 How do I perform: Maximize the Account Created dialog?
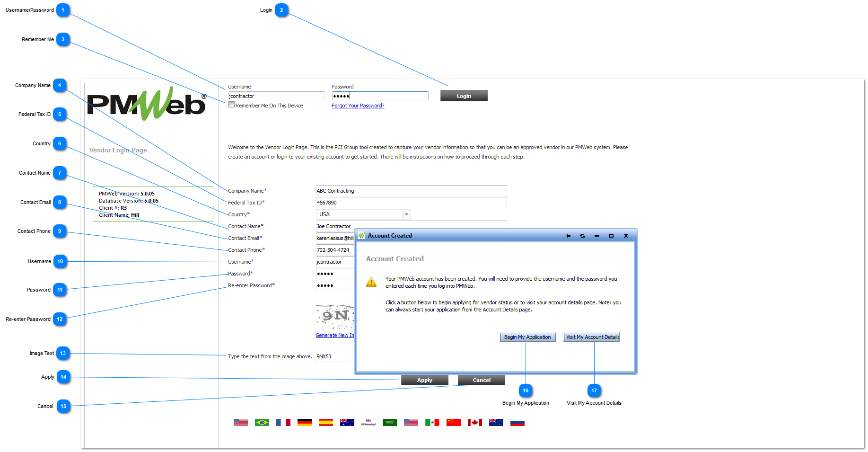(611, 236)
